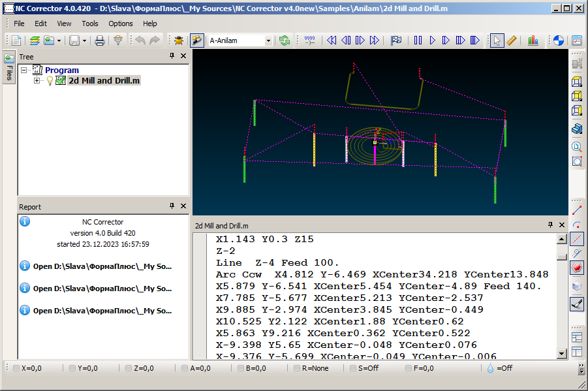Viewport: 588px width, 391px height.
Task: Click the code editor scroll down arrow
Action: tap(561, 353)
